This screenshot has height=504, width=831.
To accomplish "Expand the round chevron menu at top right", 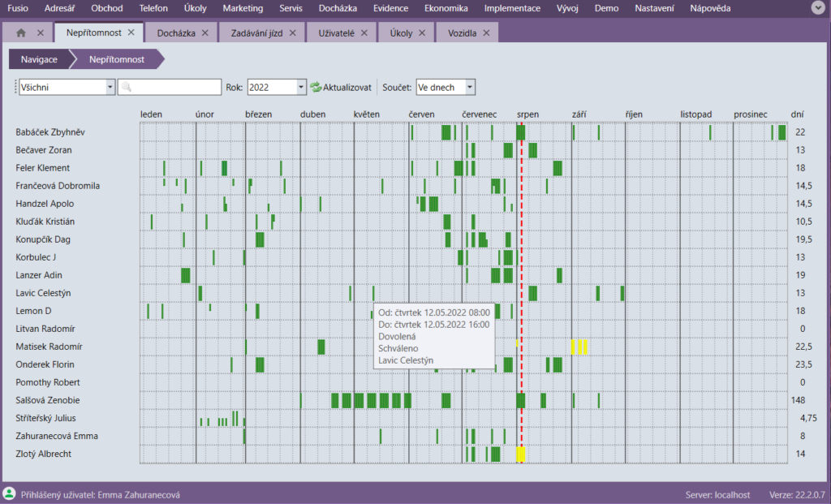I will pos(818,8).
